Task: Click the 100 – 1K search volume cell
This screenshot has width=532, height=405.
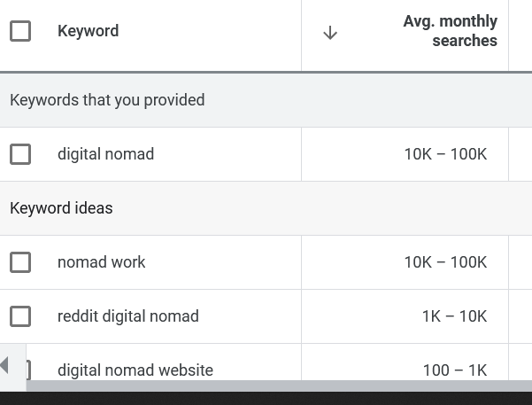Action: click(x=455, y=370)
